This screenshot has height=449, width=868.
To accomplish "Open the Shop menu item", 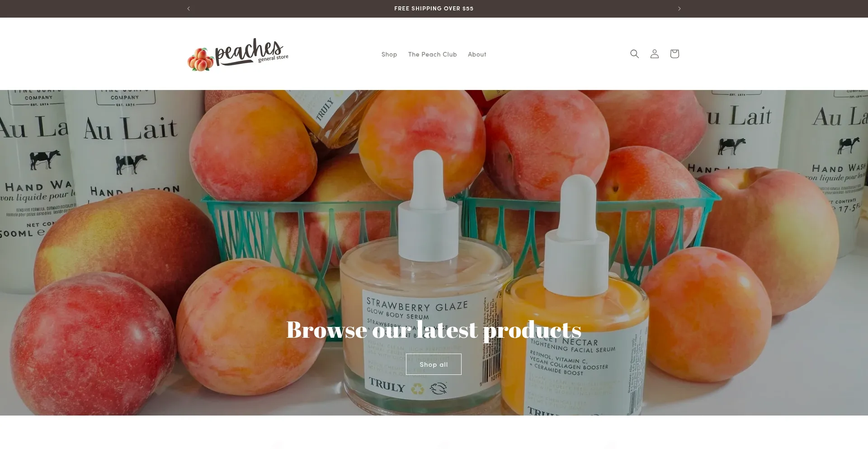I will click(389, 54).
